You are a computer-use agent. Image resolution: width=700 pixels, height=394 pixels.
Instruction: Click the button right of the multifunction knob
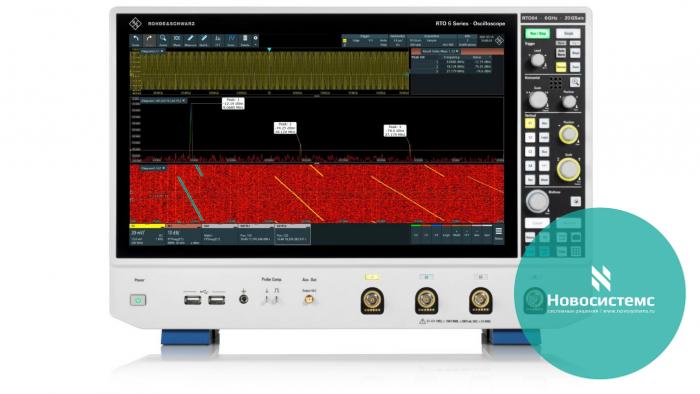575,202
